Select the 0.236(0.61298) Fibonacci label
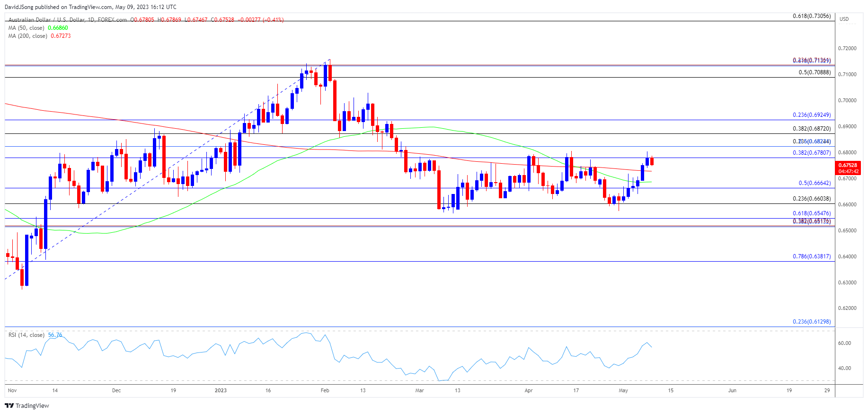Screen dimensions: 868x414 click(812, 322)
